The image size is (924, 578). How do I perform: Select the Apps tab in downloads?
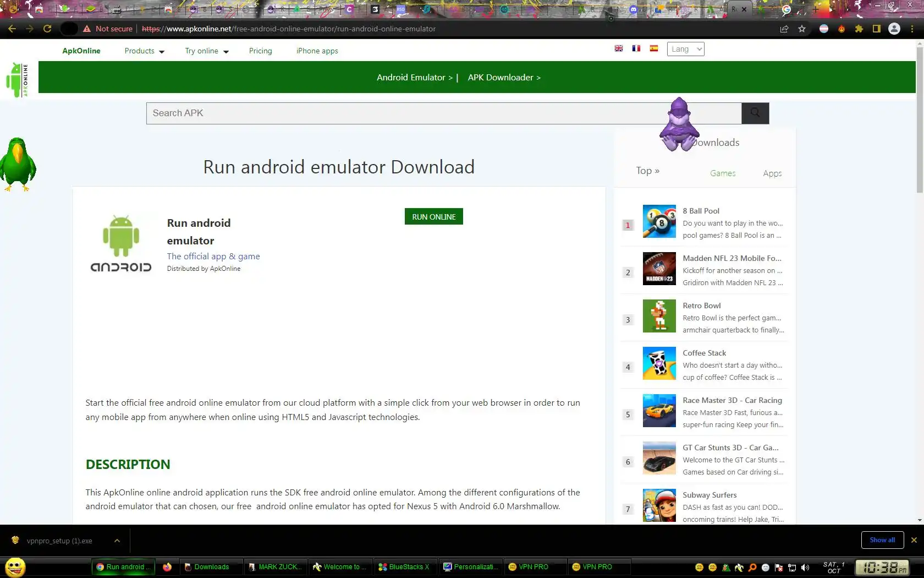tap(772, 173)
